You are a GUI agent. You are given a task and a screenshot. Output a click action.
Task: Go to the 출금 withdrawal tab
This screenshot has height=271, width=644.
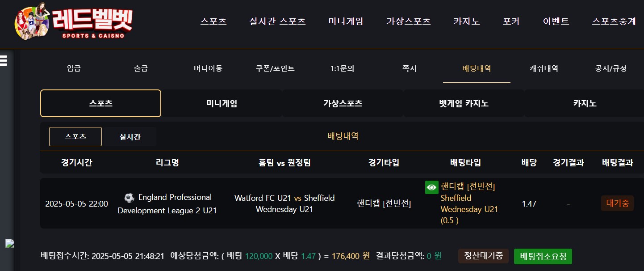click(x=141, y=68)
